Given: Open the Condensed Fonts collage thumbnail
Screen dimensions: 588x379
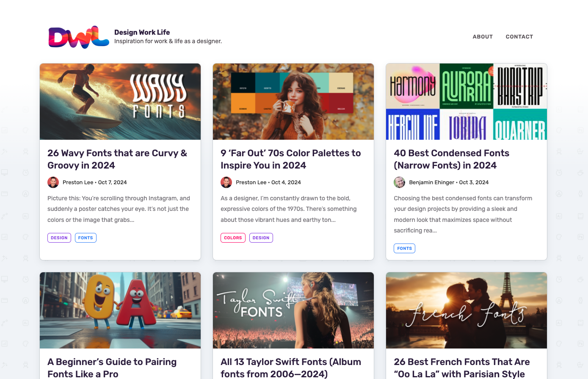Looking at the screenshot, I should (467, 102).
